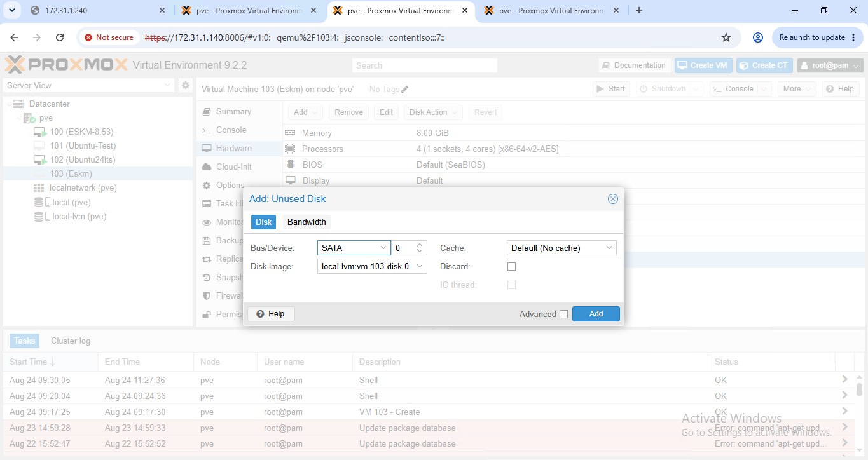Click the Cloud-Init cloud icon

[207, 167]
